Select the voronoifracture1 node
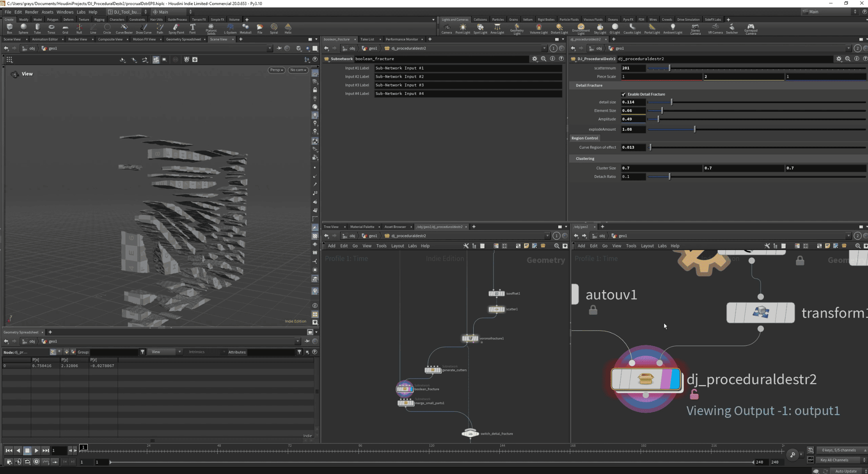This screenshot has width=868, height=474. 470,338
